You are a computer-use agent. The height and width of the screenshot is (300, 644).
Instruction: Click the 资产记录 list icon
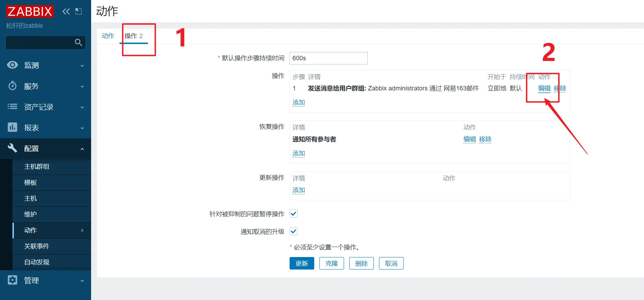[x=12, y=107]
